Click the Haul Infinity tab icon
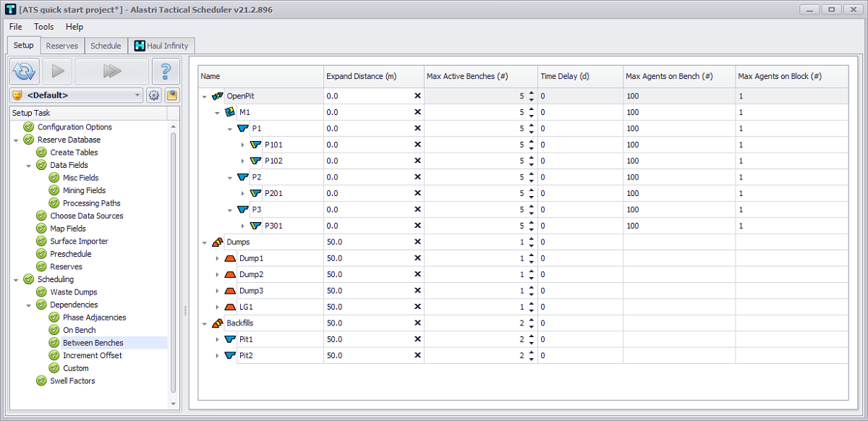This screenshot has width=868, height=421. click(140, 46)
